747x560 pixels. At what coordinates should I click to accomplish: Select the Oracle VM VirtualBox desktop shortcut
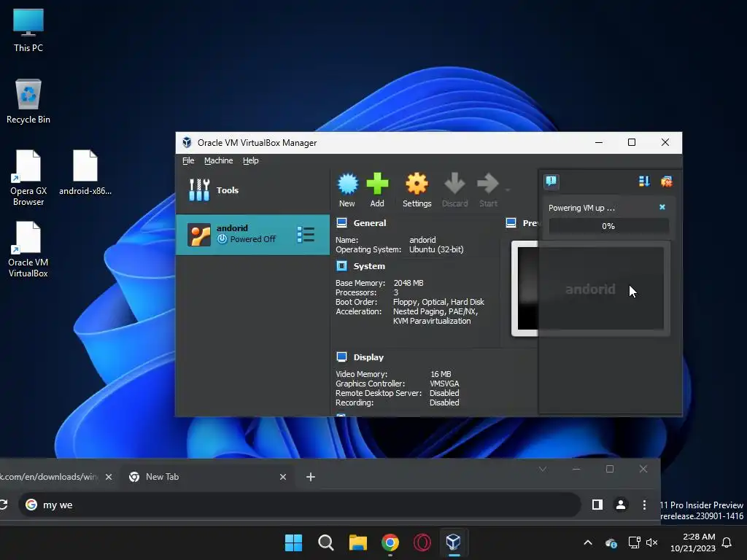tap(28, 249)
